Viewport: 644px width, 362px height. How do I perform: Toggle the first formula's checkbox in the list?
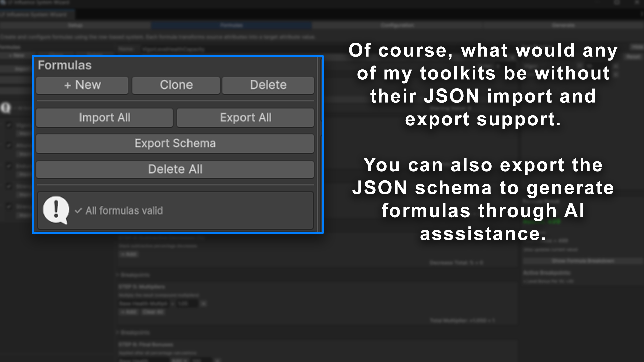(8, 125)
